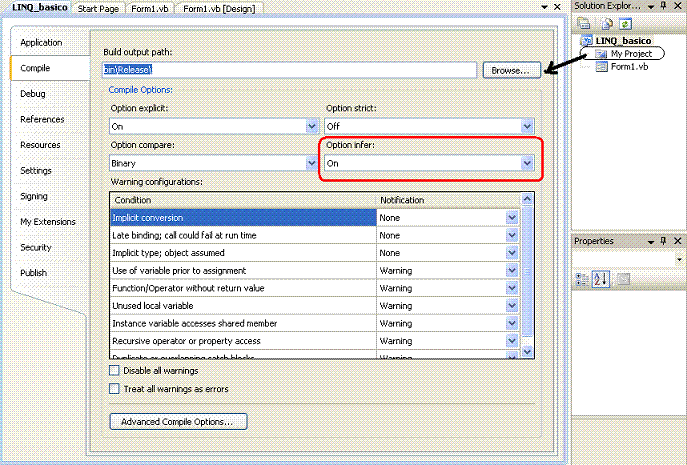687x465 pixels.
Task: Open the Option strict dropdown
Action: (527, 126)
